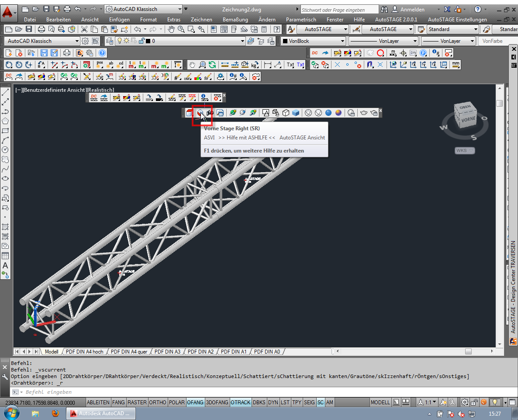The width and height of the screenshot is (518, 420).
Task: Click the scissors Cut icon
Action: coord(84,29)
